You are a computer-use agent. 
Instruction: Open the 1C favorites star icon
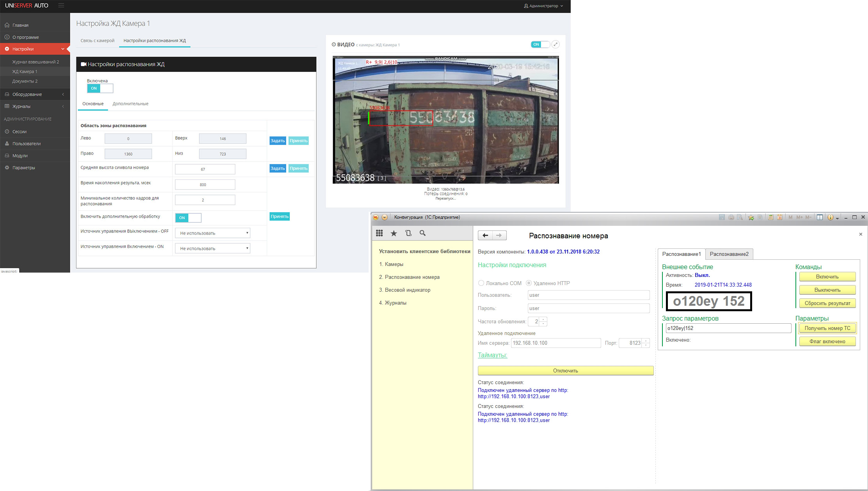394,233
